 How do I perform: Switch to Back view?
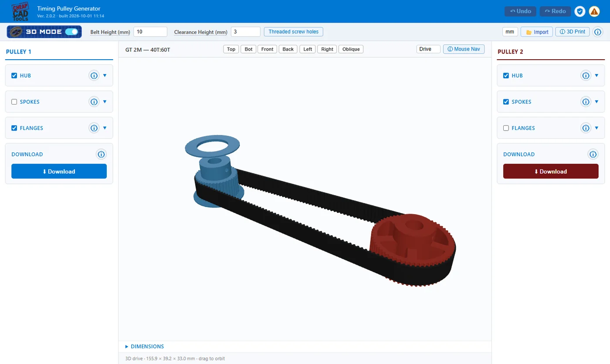tap(288, 49)
